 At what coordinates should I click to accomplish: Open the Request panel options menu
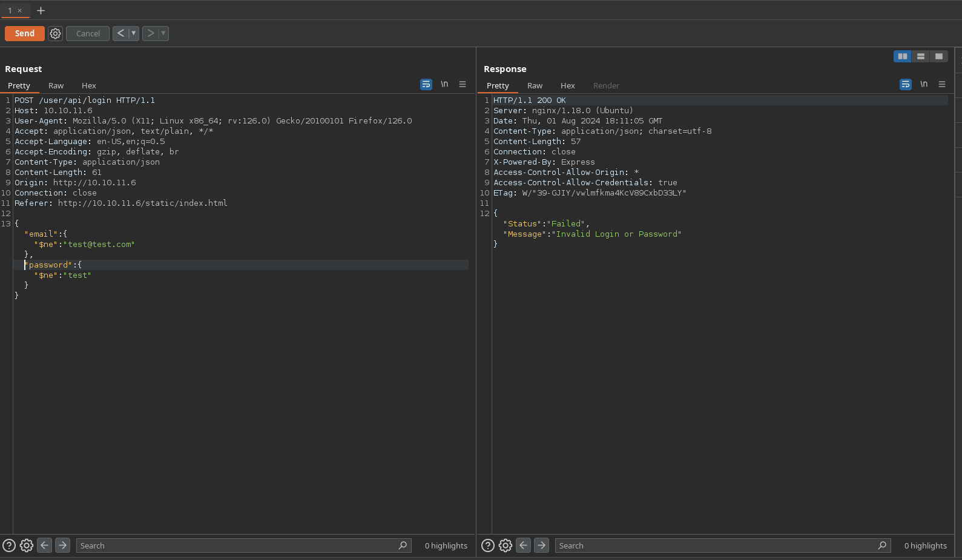coord(463,84)
